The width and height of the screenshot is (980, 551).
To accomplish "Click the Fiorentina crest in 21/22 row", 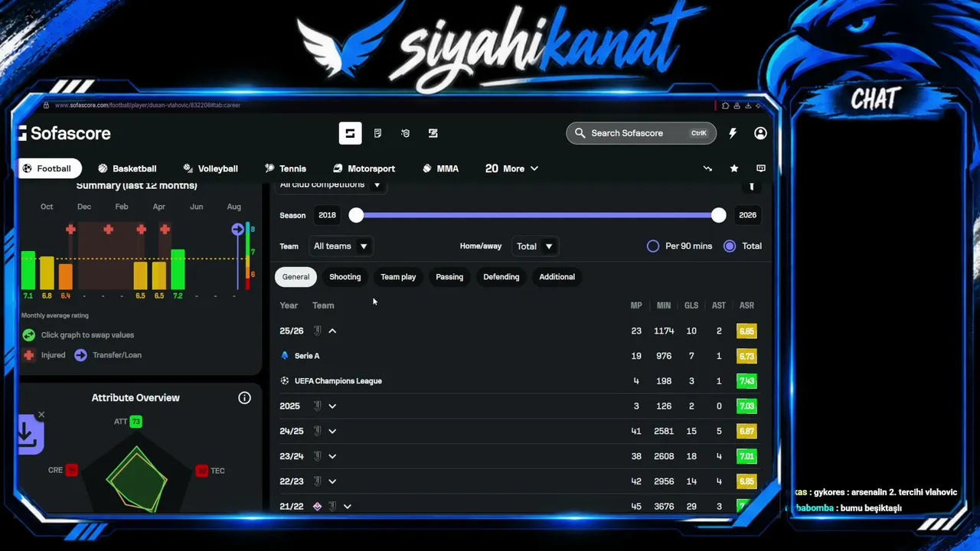I will pyautogui.click(x=317, y=507).
